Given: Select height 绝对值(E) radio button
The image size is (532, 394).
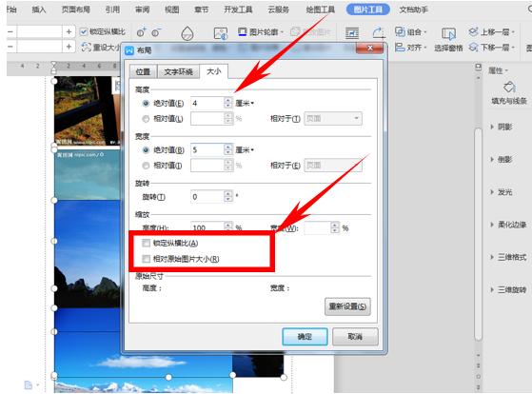Looking at the screenshot, I should [146, 103].
